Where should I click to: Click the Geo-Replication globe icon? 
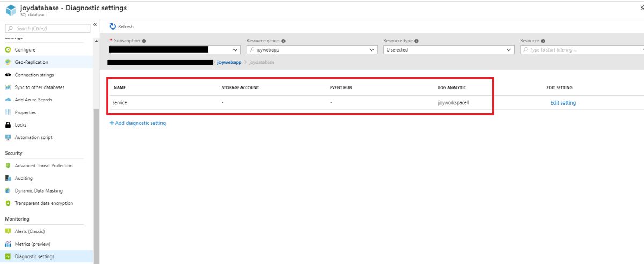(x=8, y=62)
